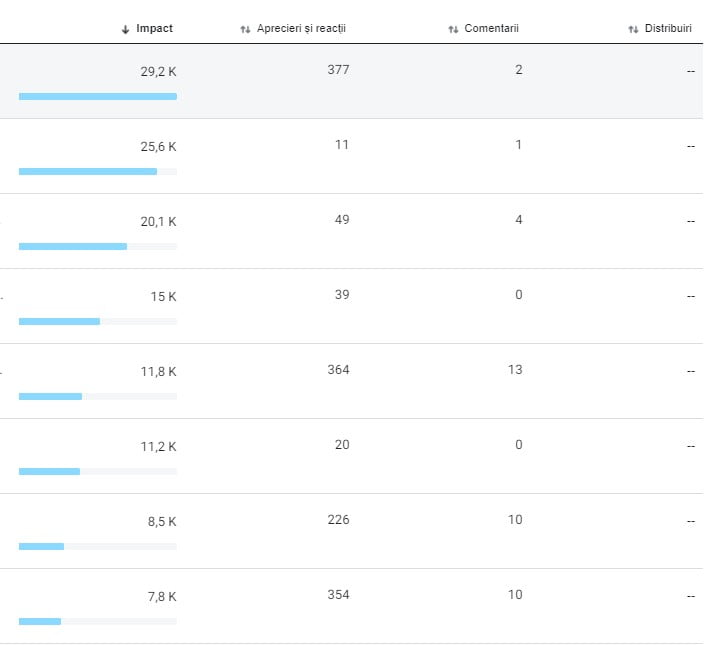Viewport: 723px width, 645px height.
Task: Click the Comentarii column header text
Action: tap(491, 29)
